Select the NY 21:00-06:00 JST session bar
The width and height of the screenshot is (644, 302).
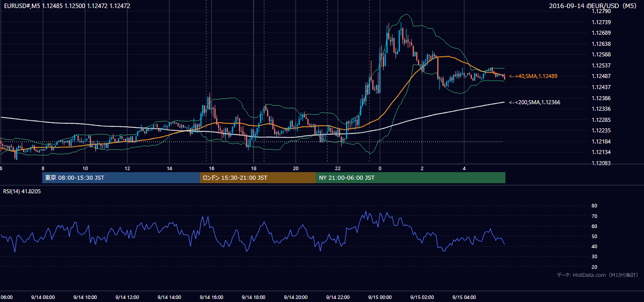point(411,178)
